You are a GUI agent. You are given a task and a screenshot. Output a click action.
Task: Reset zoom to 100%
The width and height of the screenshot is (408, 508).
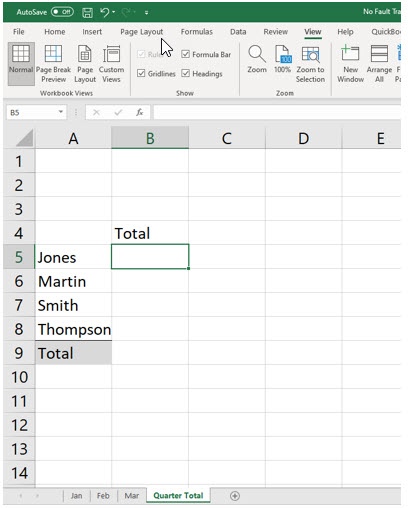tap(283, 59)
